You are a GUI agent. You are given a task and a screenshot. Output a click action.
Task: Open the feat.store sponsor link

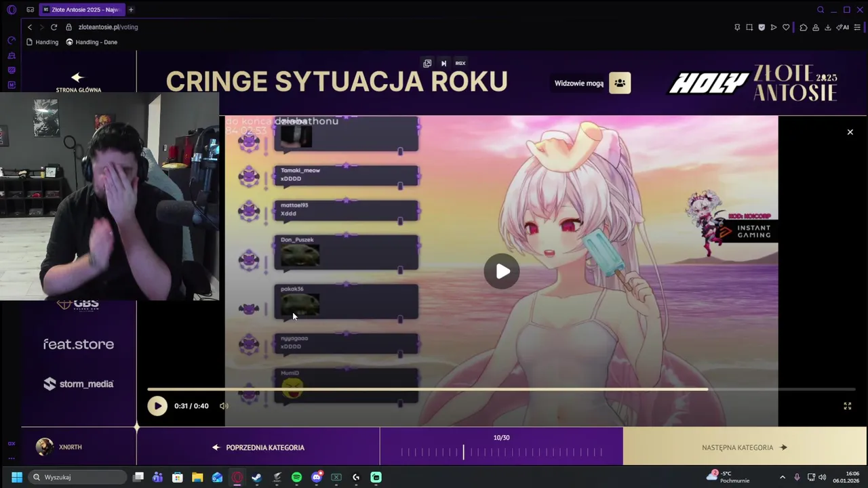[79, 344]
